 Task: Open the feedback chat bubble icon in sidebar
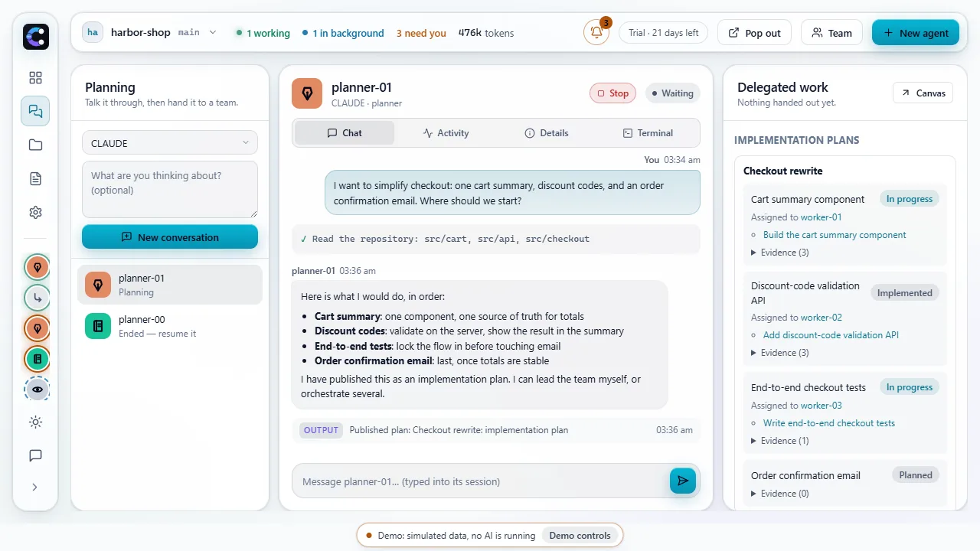coord(35,455)
